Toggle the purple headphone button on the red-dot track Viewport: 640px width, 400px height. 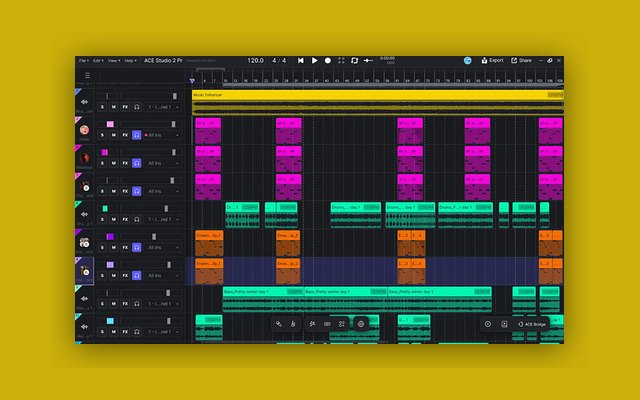[x=137, y=135]
